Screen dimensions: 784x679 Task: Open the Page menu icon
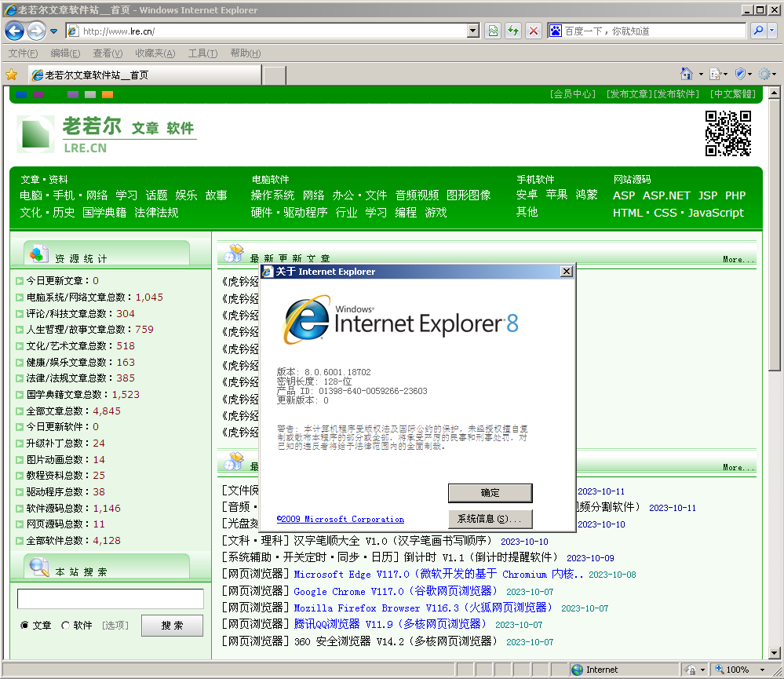click(716, 74)
